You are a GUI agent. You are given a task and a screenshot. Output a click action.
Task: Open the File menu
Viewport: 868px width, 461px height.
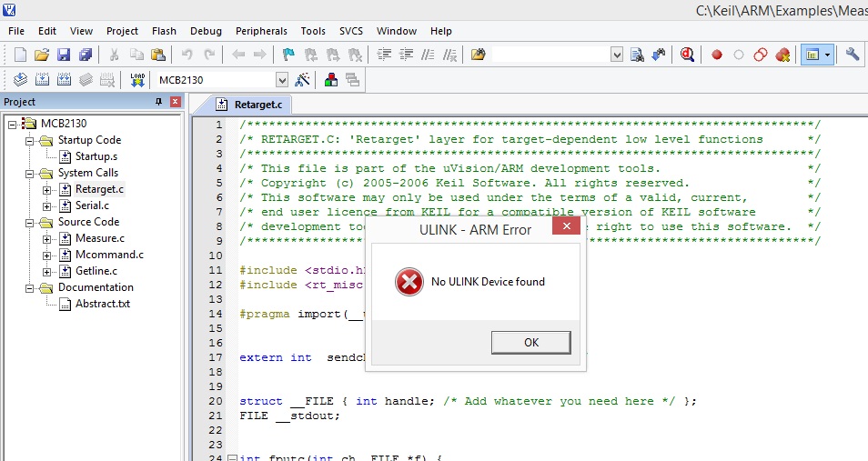pos(16,31)
